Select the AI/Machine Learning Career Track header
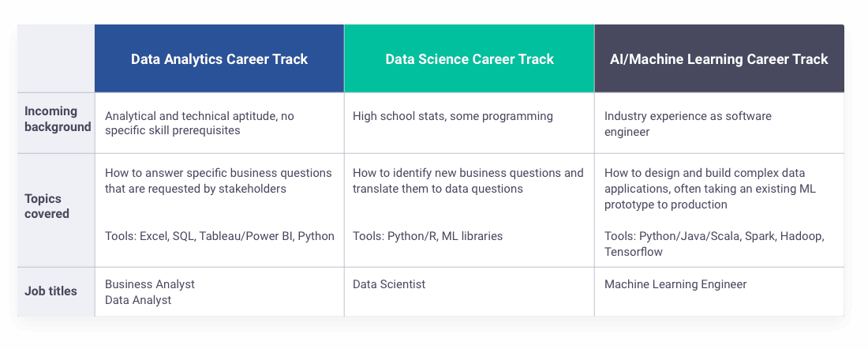Screen dimensions: 868x349 pyautogui.click(x=720, y=58)
